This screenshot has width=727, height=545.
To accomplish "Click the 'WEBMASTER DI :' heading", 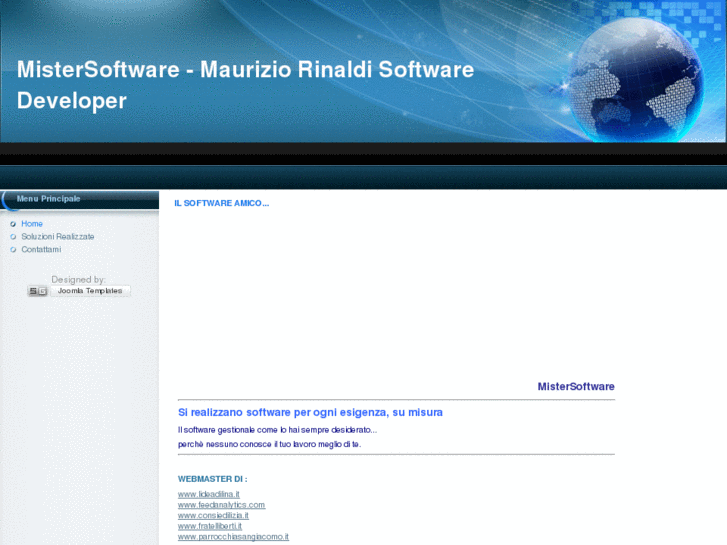I will click(212, 479).
